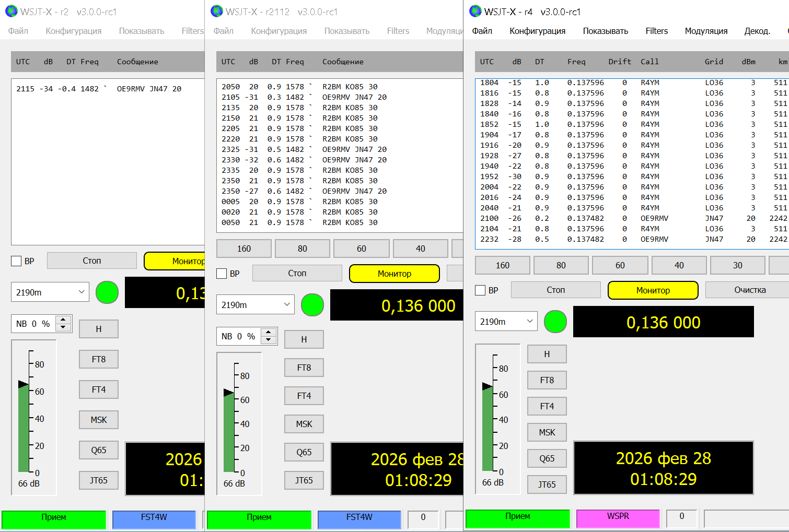Click the WSJT-X globe icon in r4 title bar
The width and height of the screenshot is (789, 532).
(475, 11)
